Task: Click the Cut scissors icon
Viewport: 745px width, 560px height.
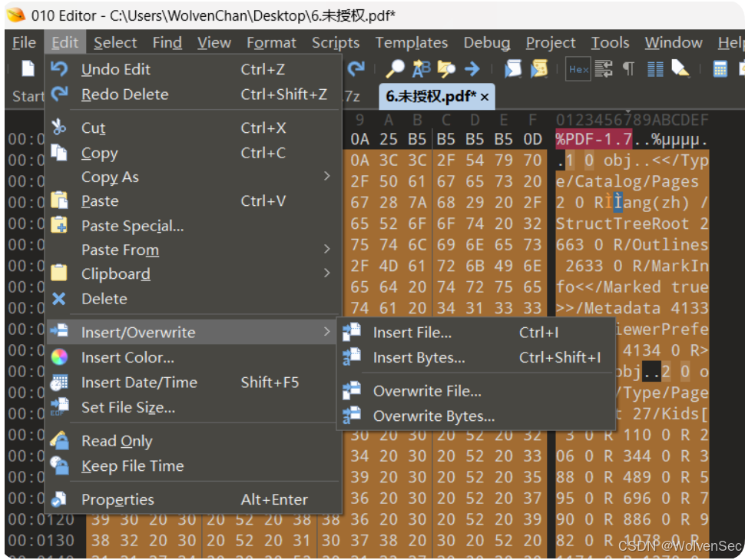Action: pos(59,128)
